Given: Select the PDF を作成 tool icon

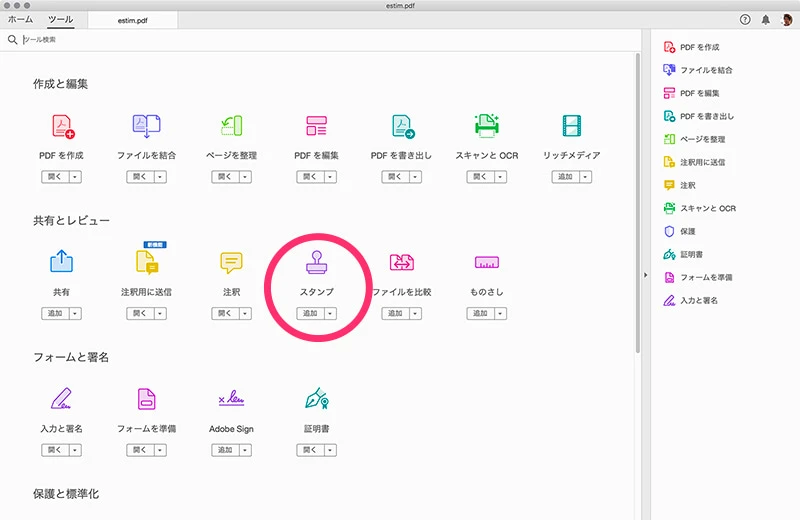Looking at the screenshot, I should [62, 126].
